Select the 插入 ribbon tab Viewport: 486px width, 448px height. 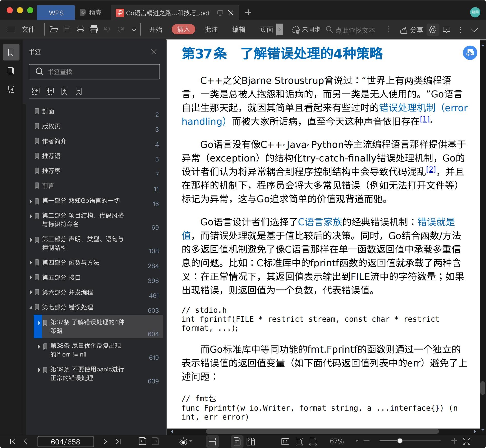coord(183,29)
